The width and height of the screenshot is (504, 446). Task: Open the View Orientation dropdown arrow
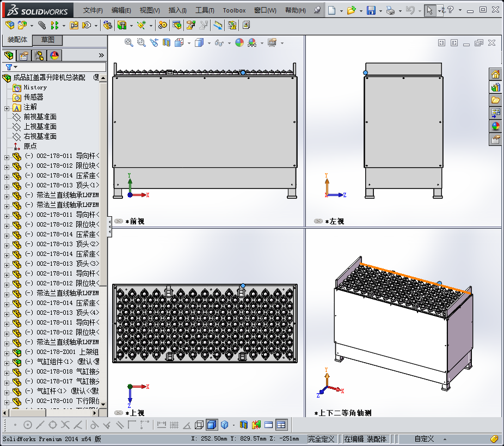click(x=189, y=43)
